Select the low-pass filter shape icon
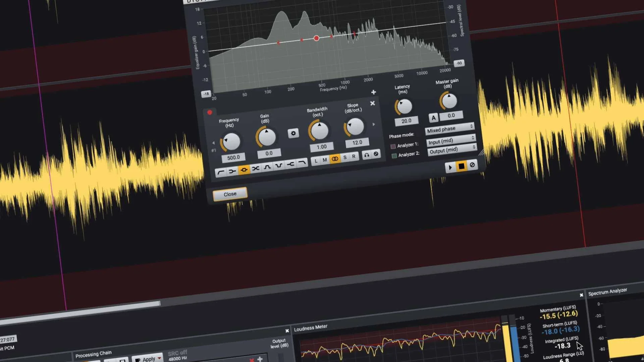 tap(302, 163)
